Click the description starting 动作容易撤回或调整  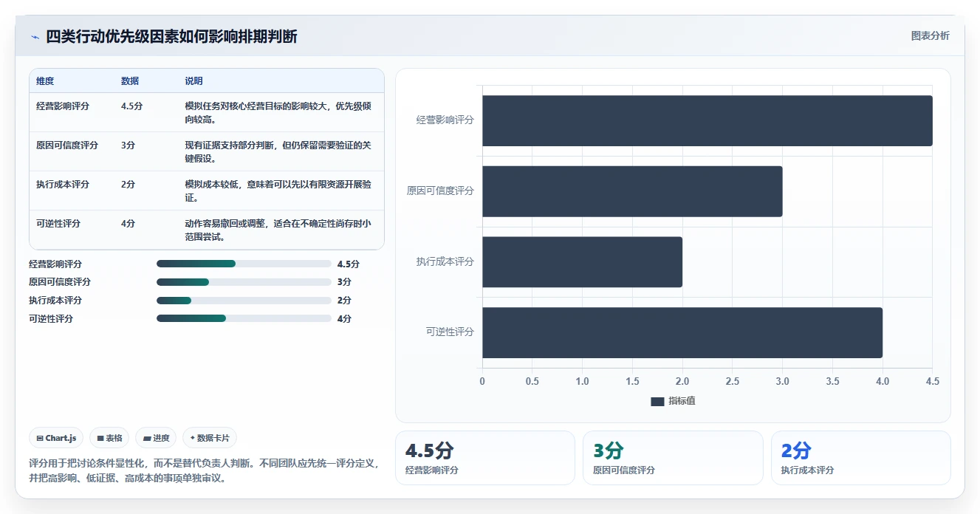278,230
